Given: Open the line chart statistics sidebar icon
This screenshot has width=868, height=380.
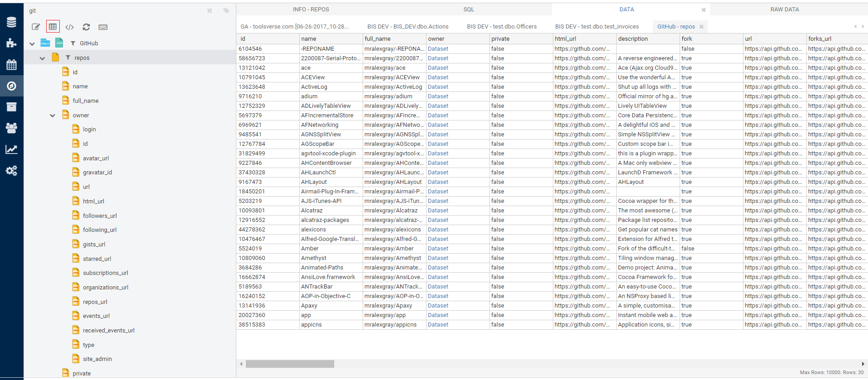Looking at the screenshot, I should pos(11,149).
